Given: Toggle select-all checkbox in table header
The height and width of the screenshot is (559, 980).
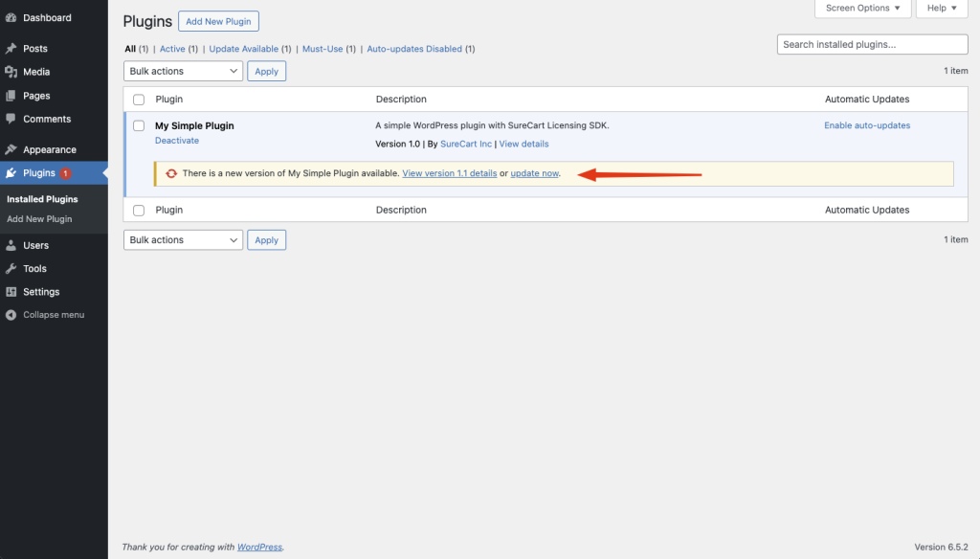Looking at the screenshot, I should tap(139, 100).
